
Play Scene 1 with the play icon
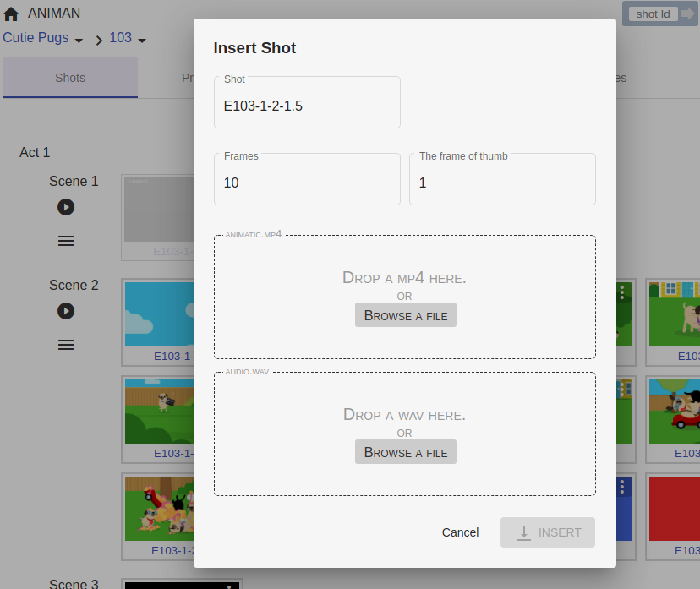click(66, 207)
